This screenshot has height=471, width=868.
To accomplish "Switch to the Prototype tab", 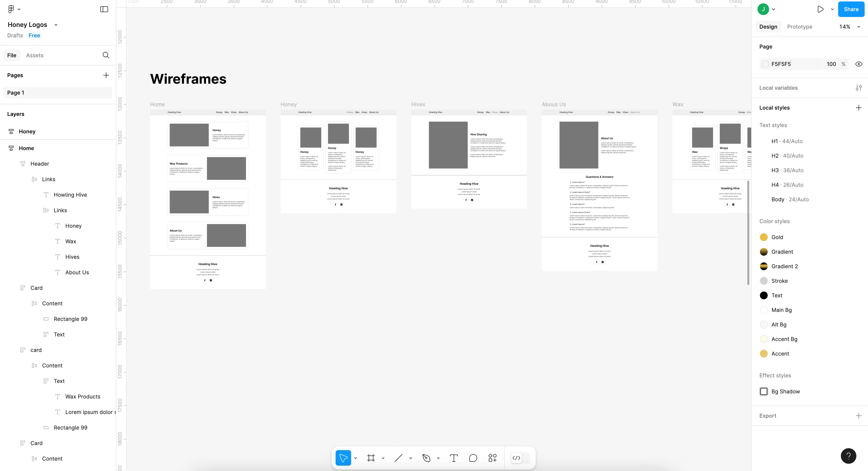I will (x=800, y=27).
